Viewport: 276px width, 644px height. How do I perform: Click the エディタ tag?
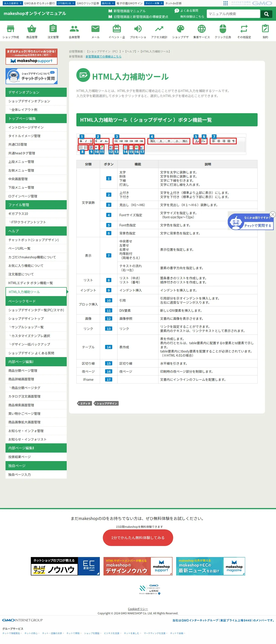pos(84,404)
